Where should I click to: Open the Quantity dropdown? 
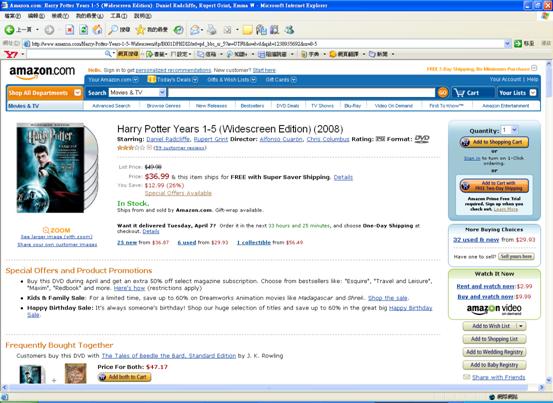pyautogui.click(x=510, y=130)
